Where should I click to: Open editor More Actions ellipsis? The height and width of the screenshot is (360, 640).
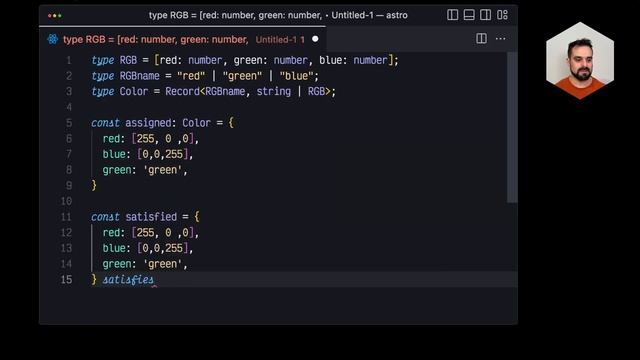500,39
